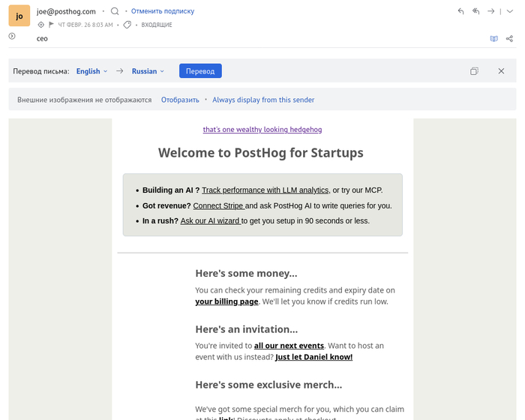525x420 pixels.
Task: Close the translation bar
Action: (x=501, y=71)
